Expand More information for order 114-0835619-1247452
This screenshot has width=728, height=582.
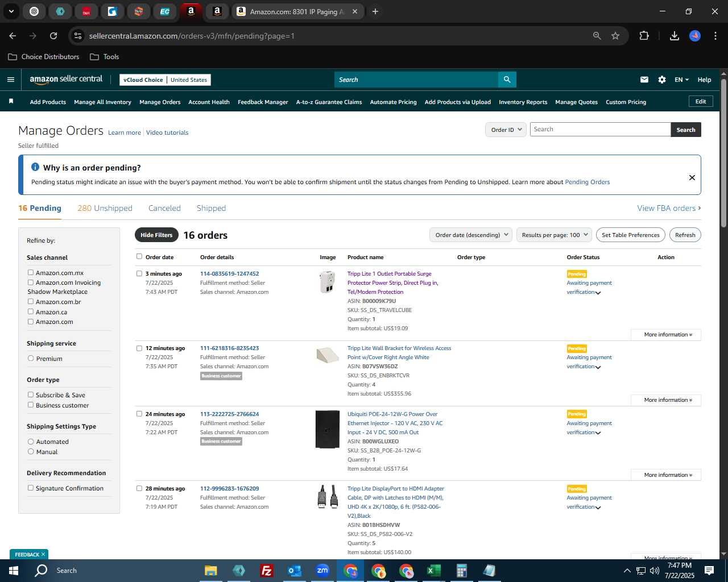(x=666, y=335)
